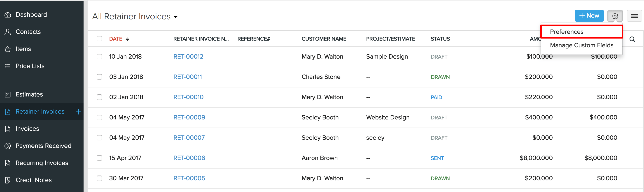
Task: Click the blue New button
Action: click(589, 16)
